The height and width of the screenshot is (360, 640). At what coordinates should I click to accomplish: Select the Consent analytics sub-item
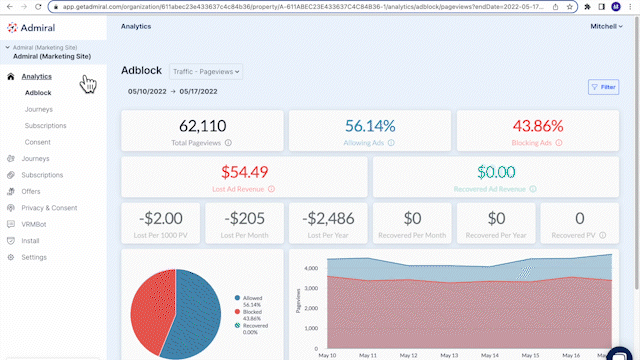[x=38, y=142]
